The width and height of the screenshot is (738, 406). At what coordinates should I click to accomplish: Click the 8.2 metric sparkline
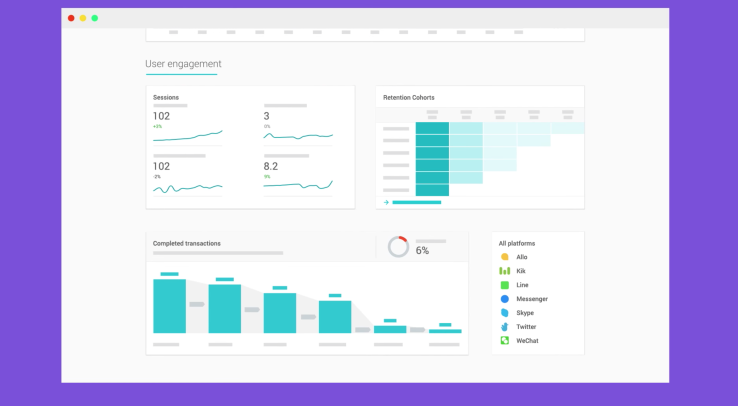[x=298, y=185]
